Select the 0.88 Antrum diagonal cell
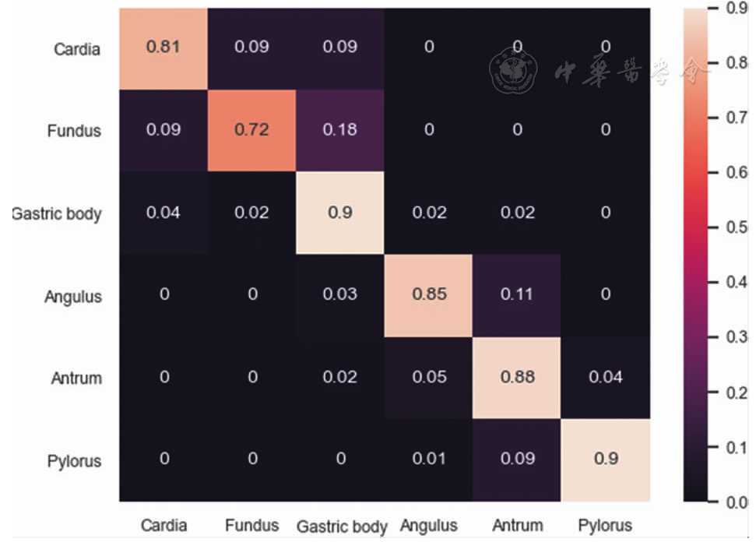 518,377
